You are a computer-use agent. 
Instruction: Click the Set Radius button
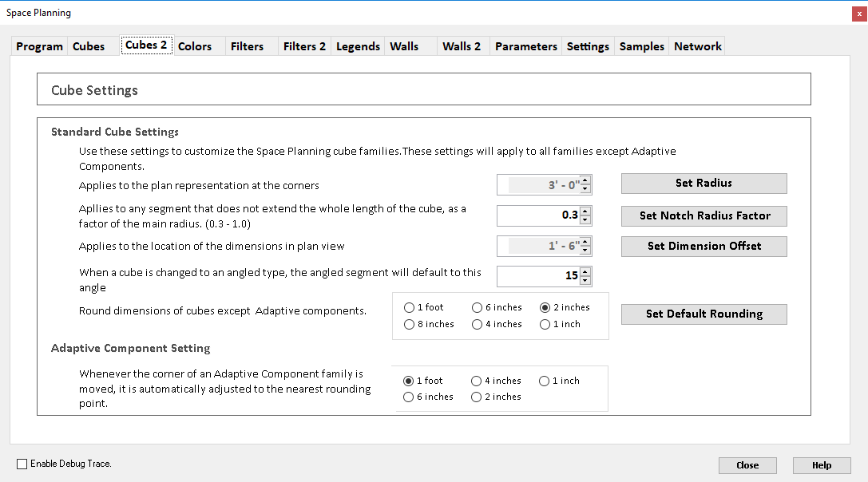pos(704,184)
